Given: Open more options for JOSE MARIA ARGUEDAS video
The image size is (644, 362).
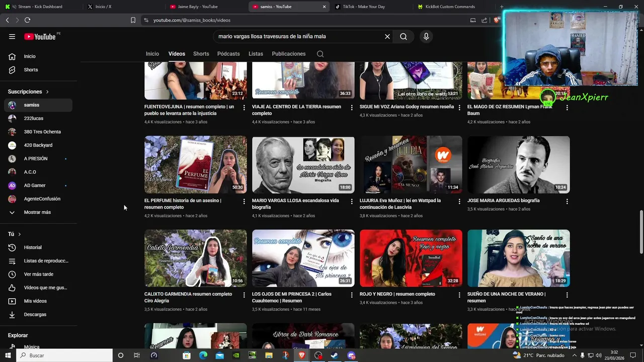Looking at the screenshot, I should 567,201.
